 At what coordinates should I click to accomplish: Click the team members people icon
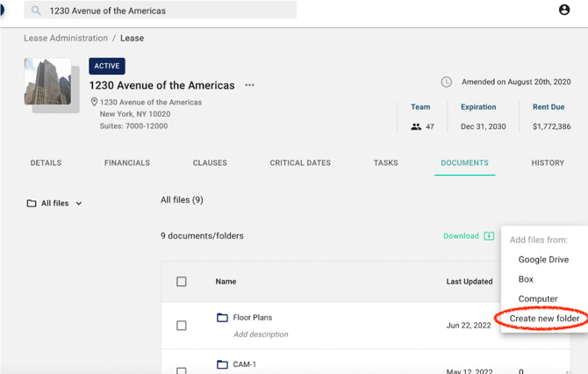click(416, 126)
